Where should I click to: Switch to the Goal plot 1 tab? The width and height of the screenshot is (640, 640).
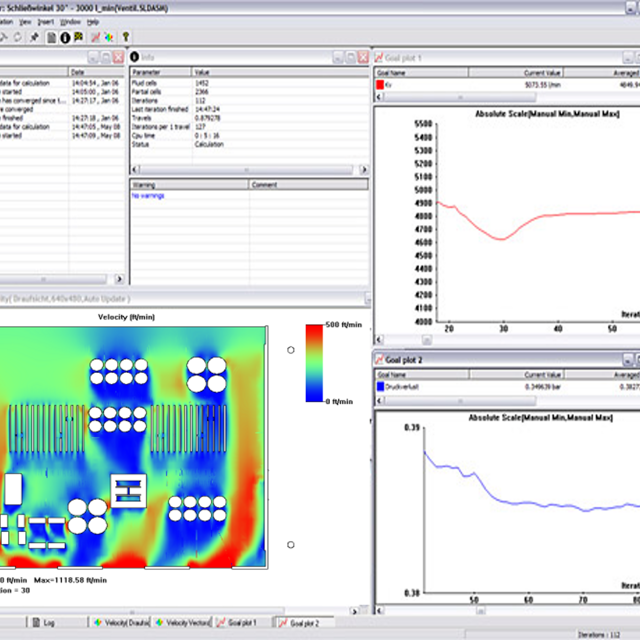[x=239, y=622]
